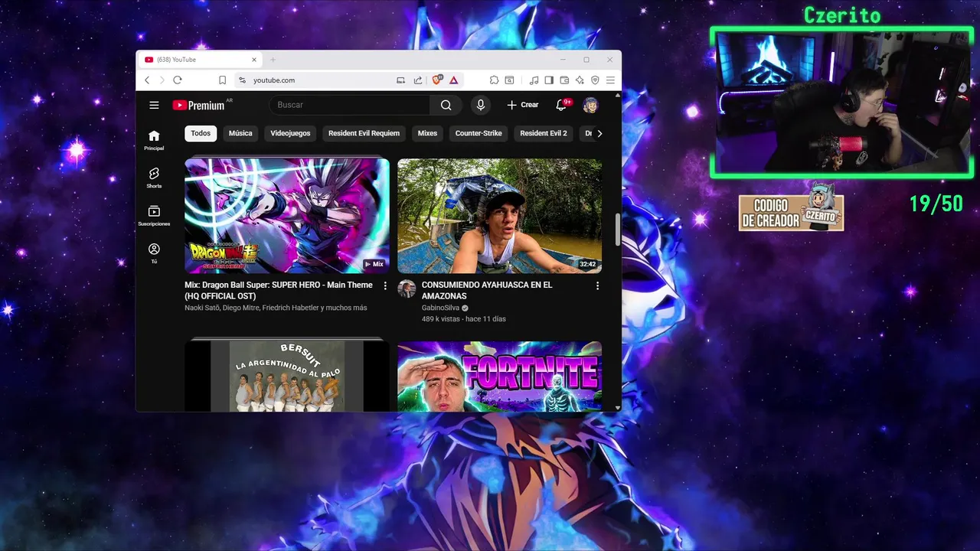Reload the YouTube page
980x551 pixels.
(178, 80)
